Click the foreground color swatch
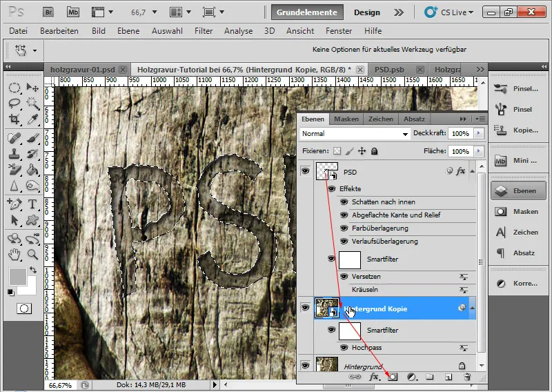This screenshot has height=392, width=552. point(17,277)
